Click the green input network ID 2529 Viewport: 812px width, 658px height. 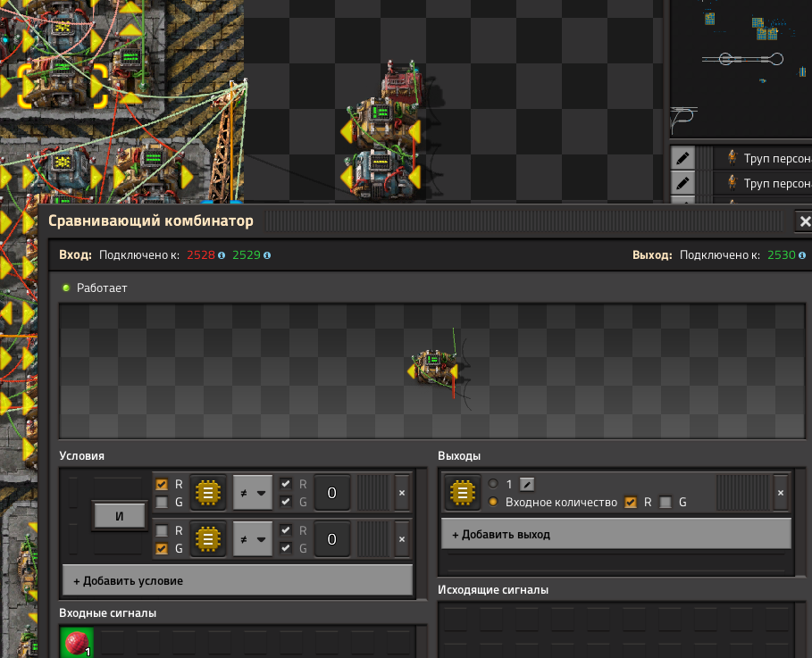pos(247,255)
